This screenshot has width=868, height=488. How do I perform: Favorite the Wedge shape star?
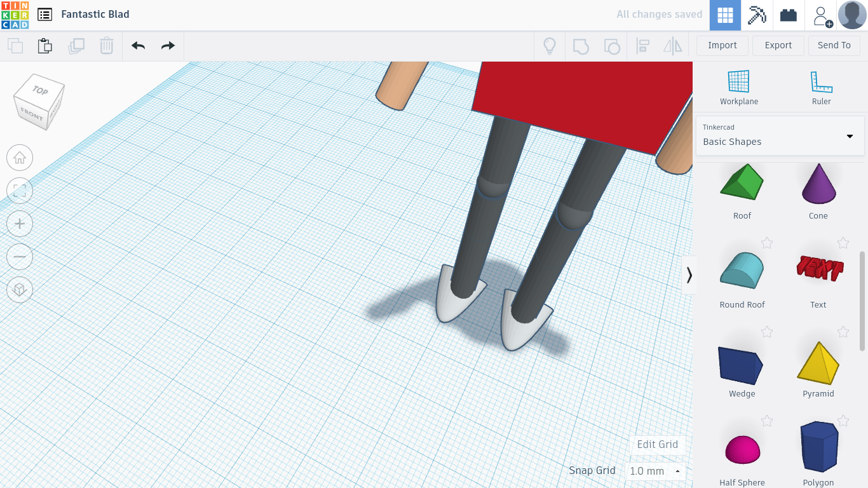[x=767, y=332]
